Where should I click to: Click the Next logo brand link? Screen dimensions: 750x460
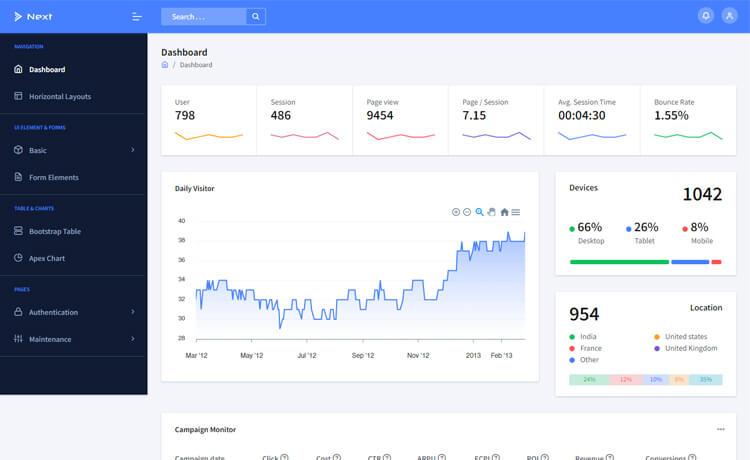(34, 17)
